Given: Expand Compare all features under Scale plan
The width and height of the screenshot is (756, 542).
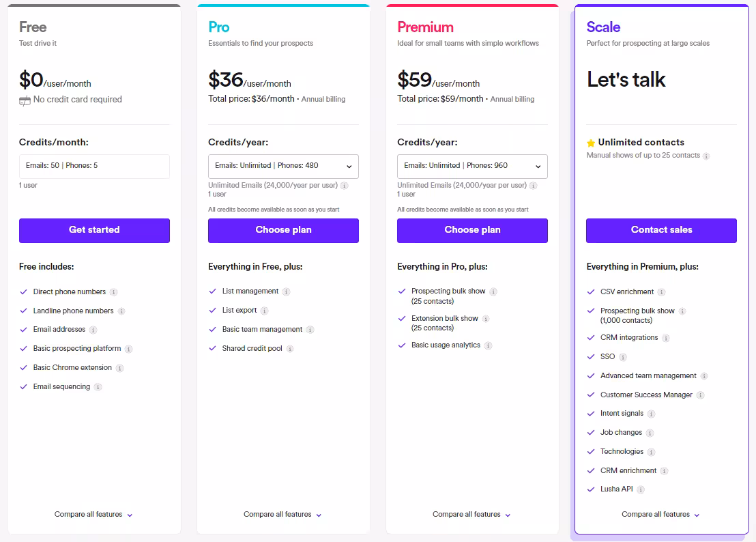Looking at the screenshot, I should tap(661, 515).
